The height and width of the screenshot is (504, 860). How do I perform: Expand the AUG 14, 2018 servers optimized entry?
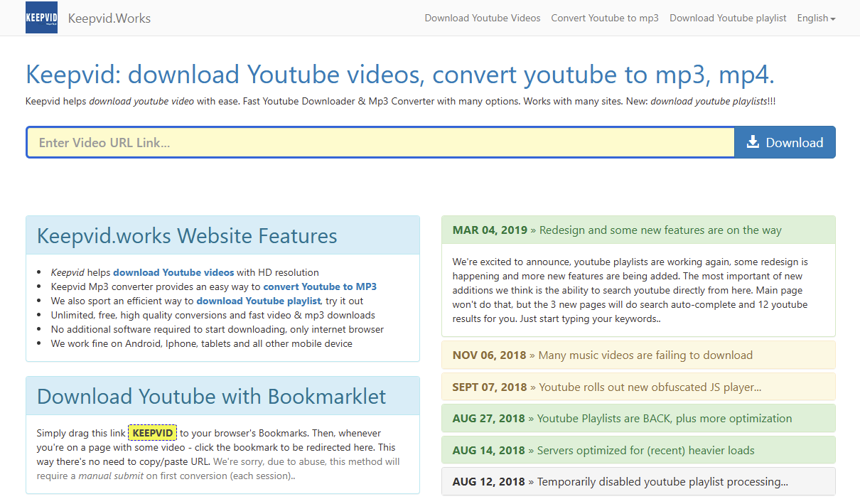pyautogui.click(x=638, y=450)
